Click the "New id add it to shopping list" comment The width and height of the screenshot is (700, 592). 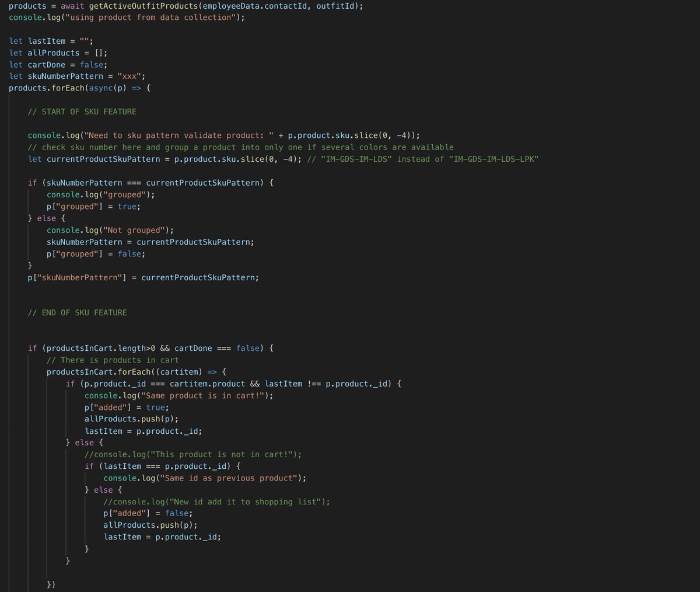pos(216,502)
